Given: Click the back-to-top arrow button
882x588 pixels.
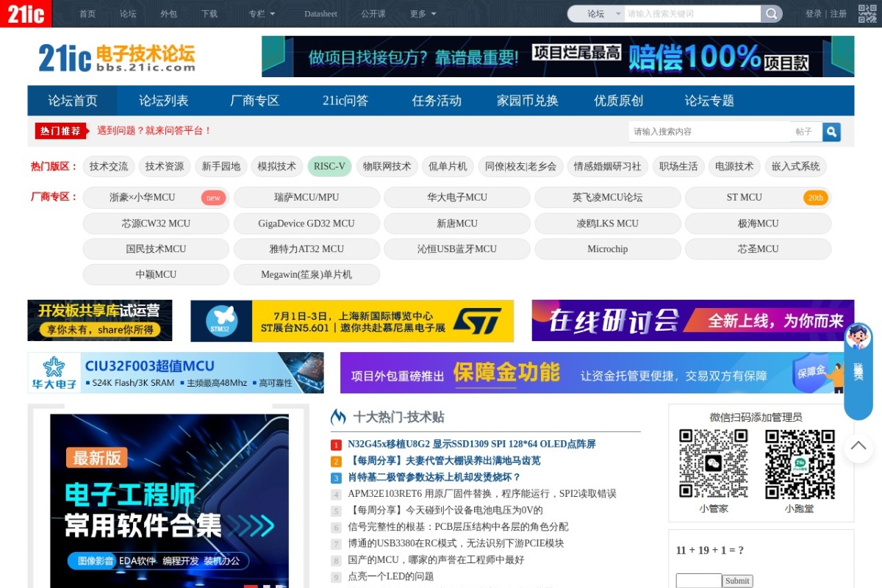Looking at the screenshot, I should coord(858,446).
